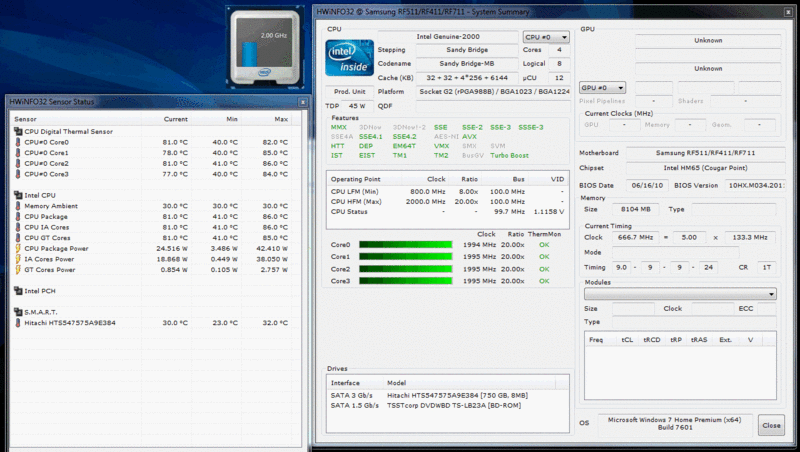Select the S.M.A.R.T. sensor group icon
The image size is (800, 452).
18,312
